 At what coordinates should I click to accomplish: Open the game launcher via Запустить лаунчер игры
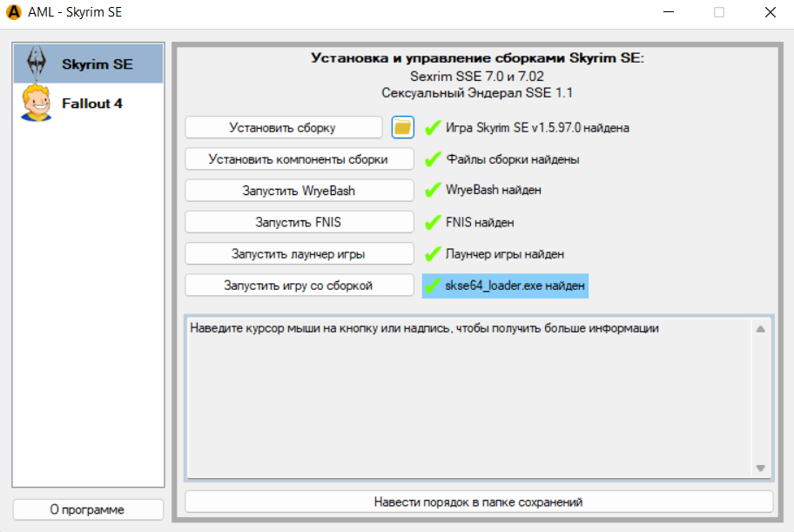pos(299,253)
